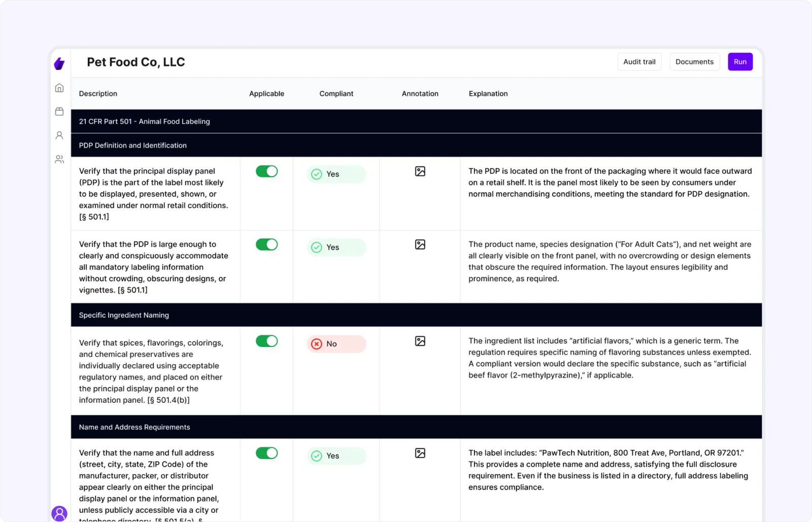The image size is (812, 522).
Task: Open annotation image for PDP large enough row
Action: click(x=420, y=245)
